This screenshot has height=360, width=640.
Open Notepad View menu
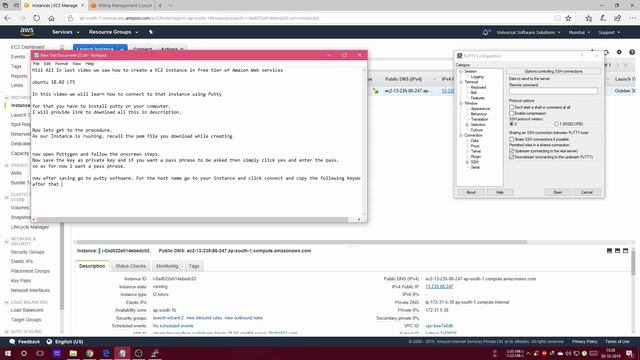point(77,64)
